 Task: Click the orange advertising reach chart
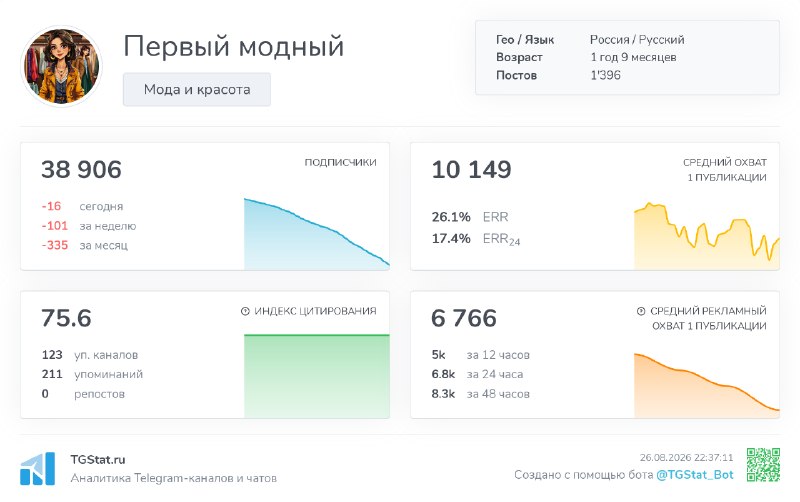(x=707, y=385)
